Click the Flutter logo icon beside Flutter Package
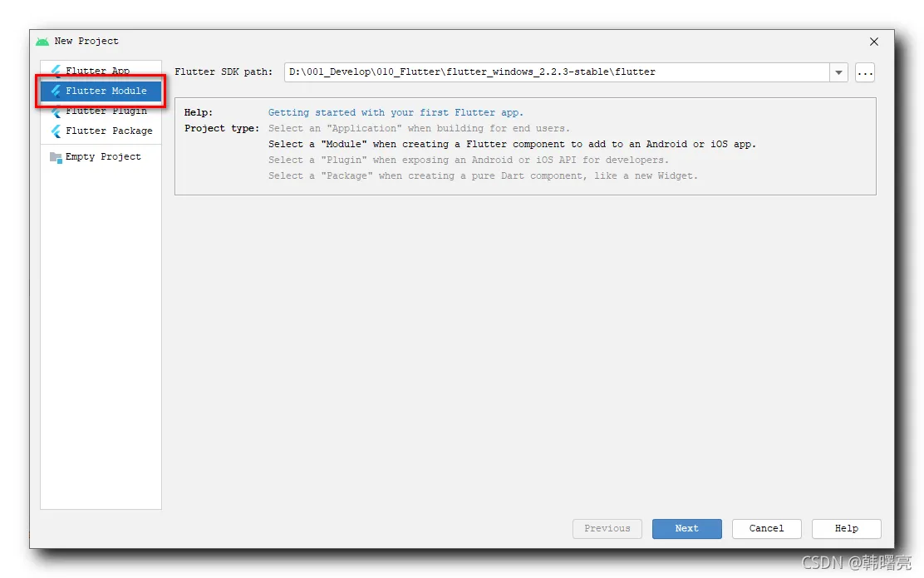The width and height of the screenshot is (924, 578). (x=56, y=131)
